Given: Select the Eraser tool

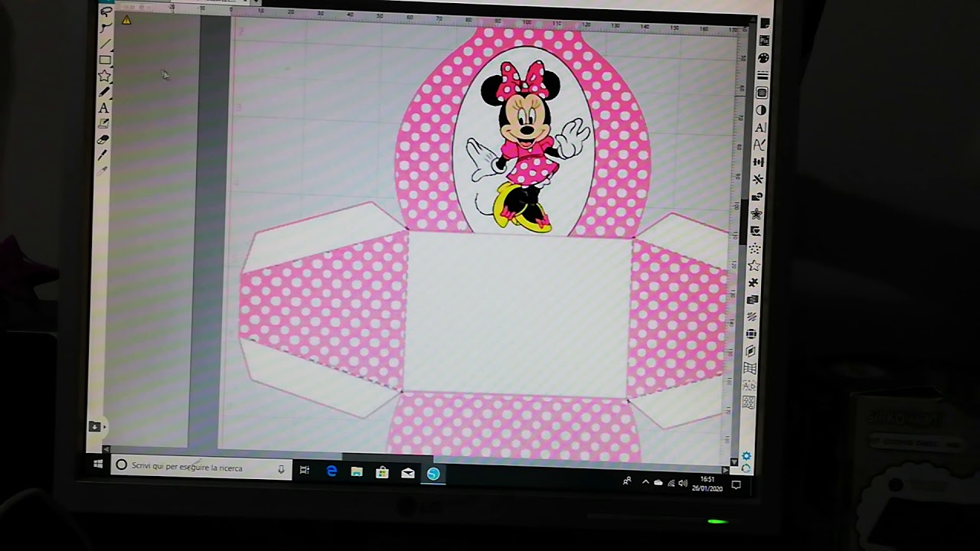Looking at the screenshot, I should (103, 139).
